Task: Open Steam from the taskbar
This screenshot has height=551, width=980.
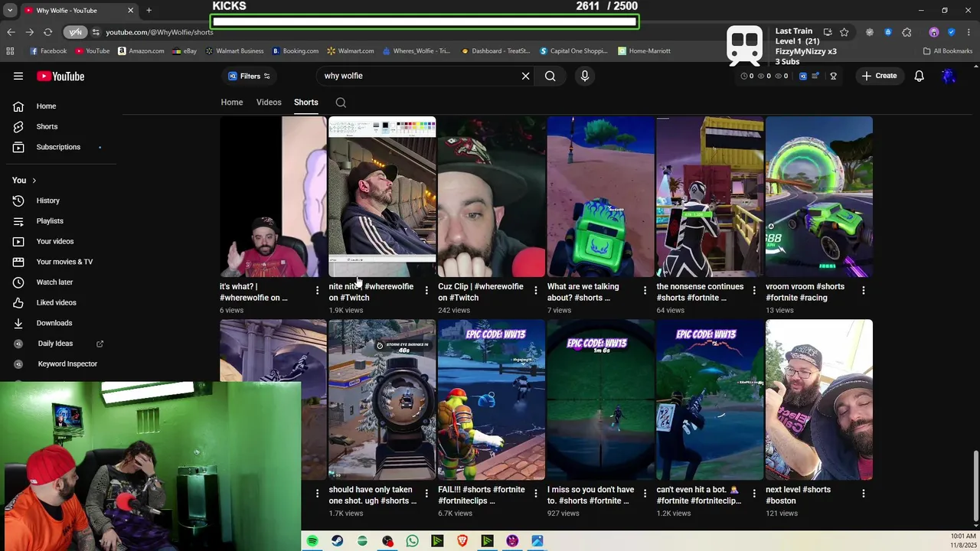Action: click(x=337, y=541)
